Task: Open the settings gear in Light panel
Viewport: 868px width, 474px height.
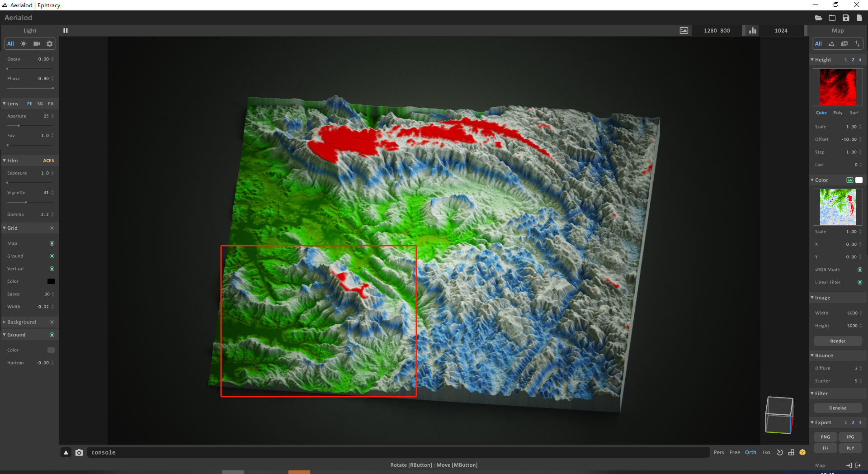Action: (x=50, y=44)
